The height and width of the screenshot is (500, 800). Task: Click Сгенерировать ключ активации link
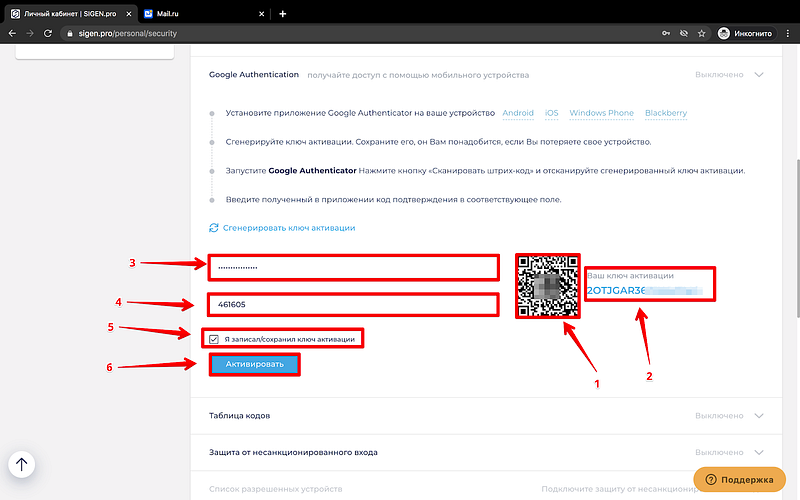point(289,228)
